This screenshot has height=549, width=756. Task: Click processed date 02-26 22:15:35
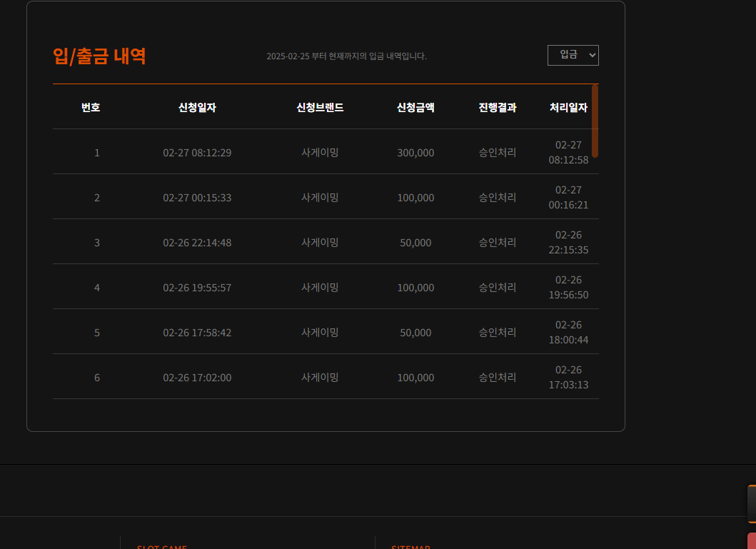click(568, 243)
